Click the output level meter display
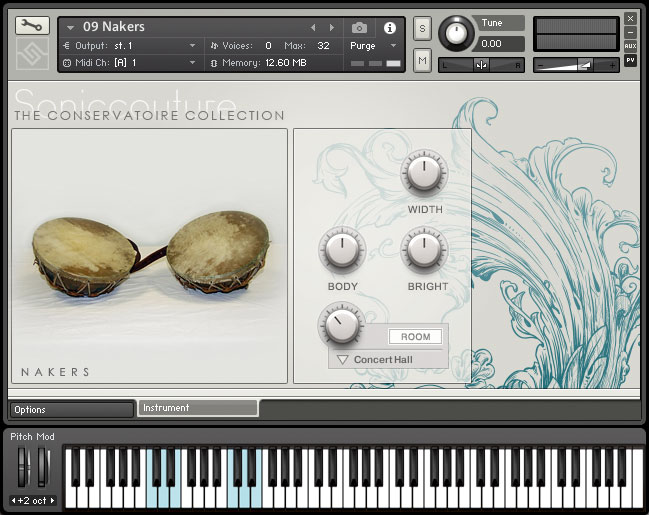The image size is (649, 515). (576, 34)
